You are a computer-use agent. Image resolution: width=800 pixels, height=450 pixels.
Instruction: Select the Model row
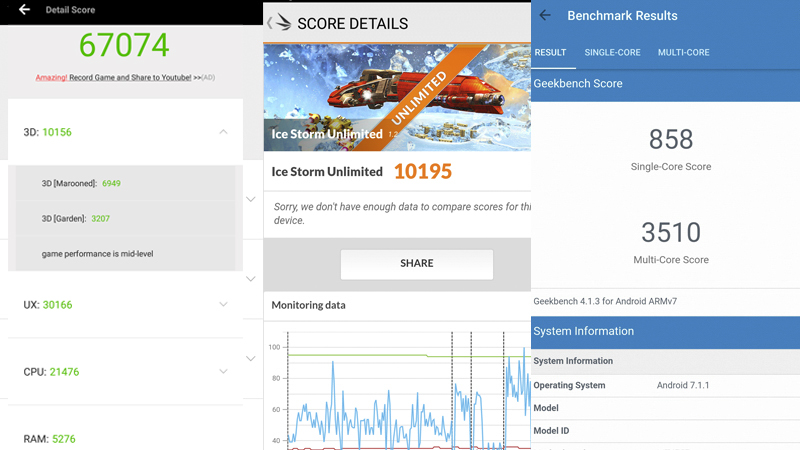click(x=665, y=408)
